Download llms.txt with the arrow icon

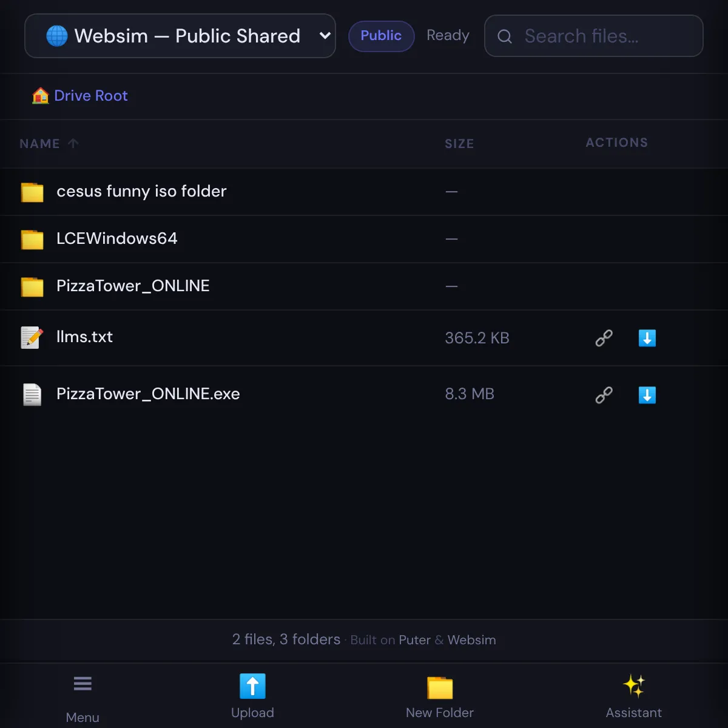pyautogui.click(x=647, y=338)
